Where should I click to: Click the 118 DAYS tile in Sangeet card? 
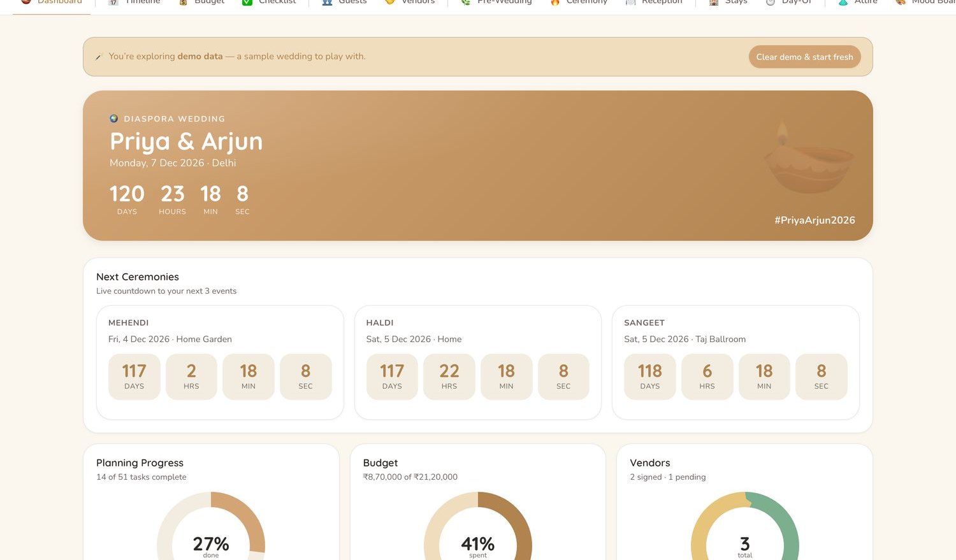pyautogui.click(x=650, y=377)
